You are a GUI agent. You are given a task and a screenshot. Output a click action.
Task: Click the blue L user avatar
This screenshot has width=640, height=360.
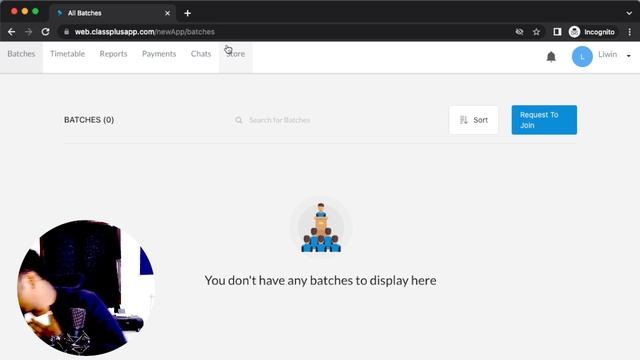[582, 56]
